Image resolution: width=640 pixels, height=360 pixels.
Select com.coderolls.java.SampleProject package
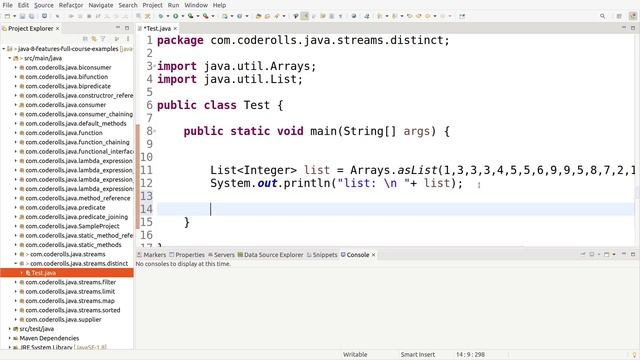point(72,226)
